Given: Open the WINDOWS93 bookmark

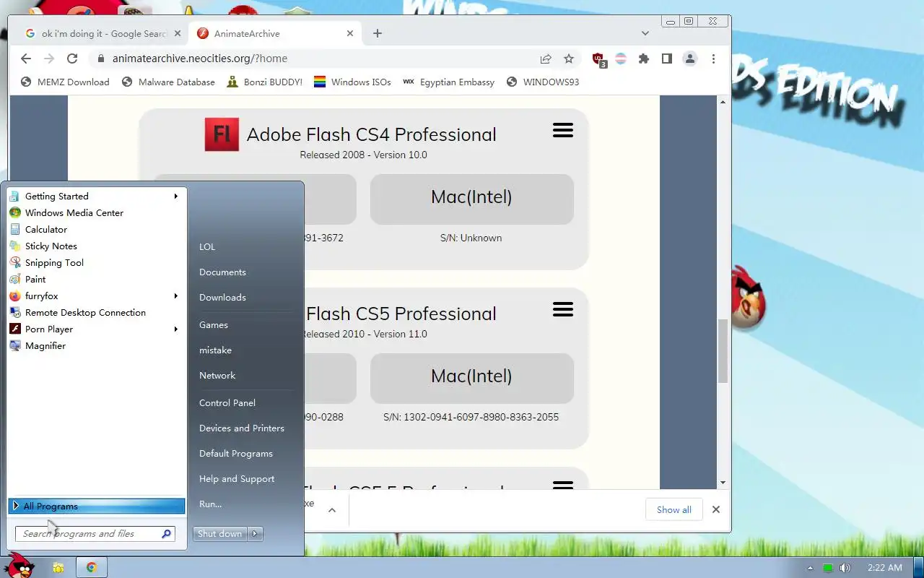Looking at the screenshot, I should pos(543,82).
